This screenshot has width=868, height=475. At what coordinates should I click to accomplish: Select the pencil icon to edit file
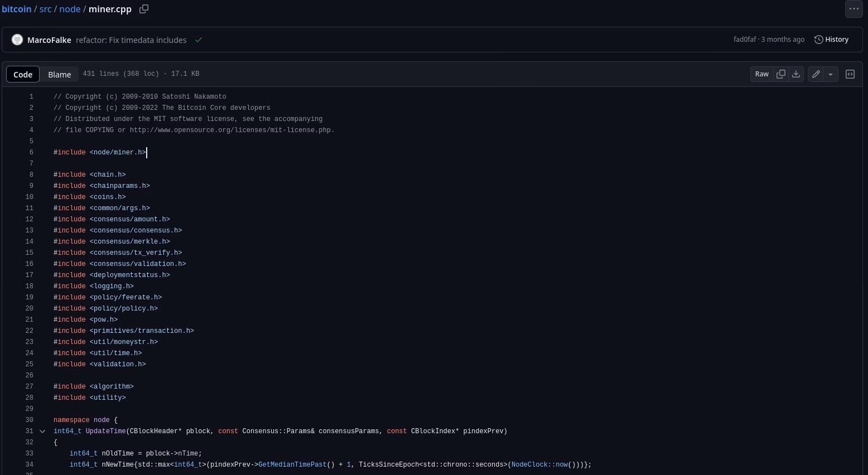[x=816, y=74]
